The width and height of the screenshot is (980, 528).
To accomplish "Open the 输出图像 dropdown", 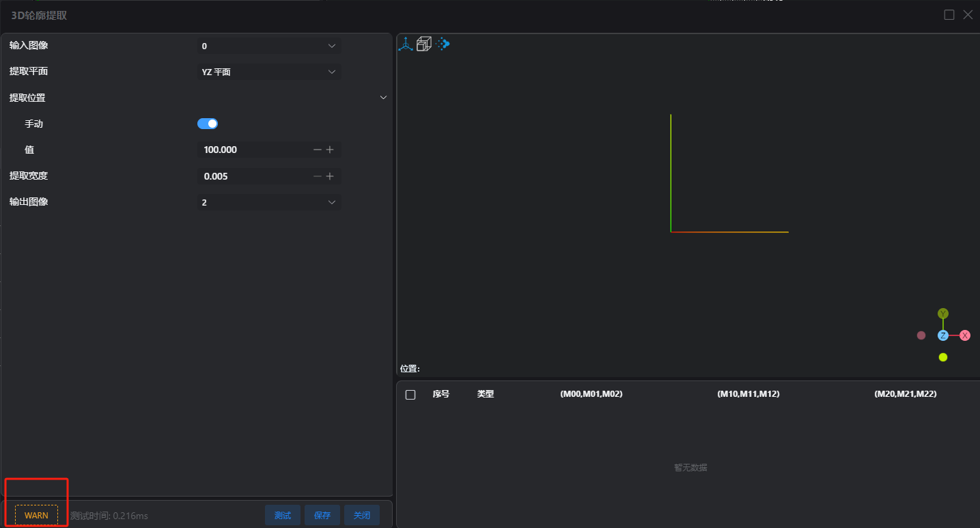I will (269, 202).
